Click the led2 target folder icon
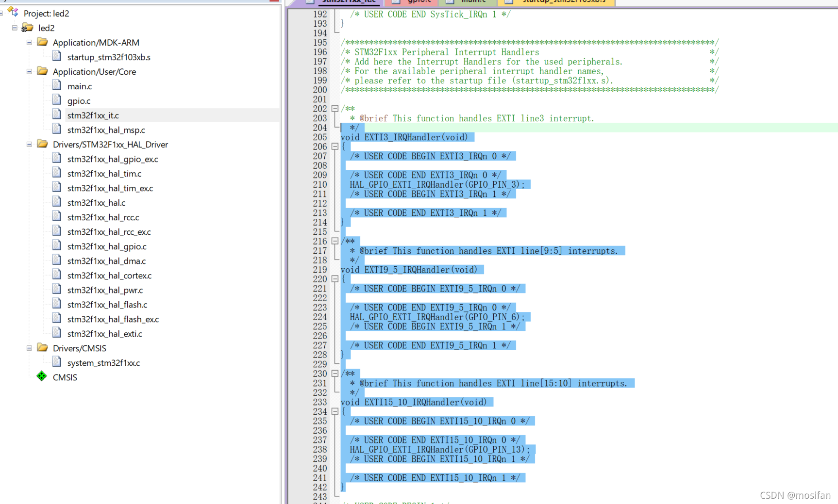The image size is (838, 504). (x=27, y=28)
